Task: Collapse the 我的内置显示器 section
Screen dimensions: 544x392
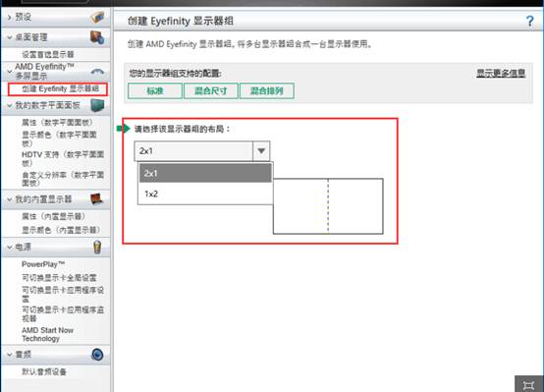Action: tap(10, 199)
